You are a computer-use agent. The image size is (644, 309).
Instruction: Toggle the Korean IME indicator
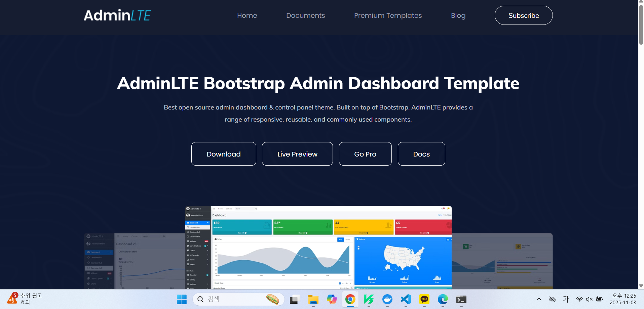pyautogui.click(x=566, y=299)
